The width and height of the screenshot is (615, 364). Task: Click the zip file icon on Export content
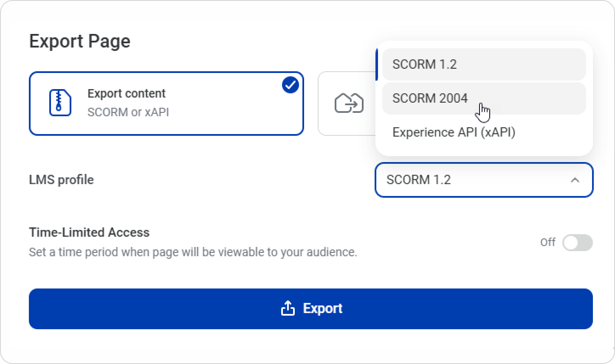point(60,103)
